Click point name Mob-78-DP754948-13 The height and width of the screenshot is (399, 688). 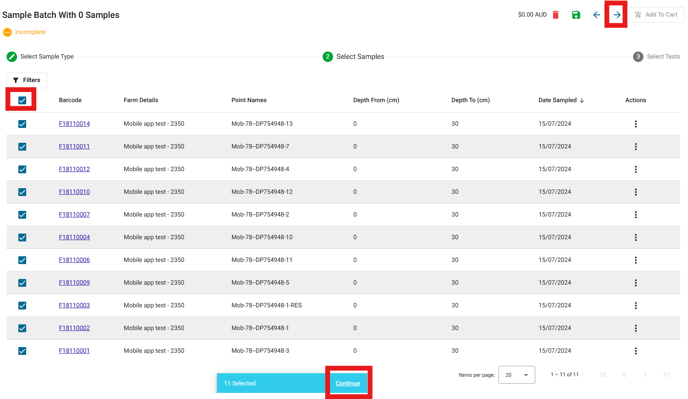[x=262, y=124]
